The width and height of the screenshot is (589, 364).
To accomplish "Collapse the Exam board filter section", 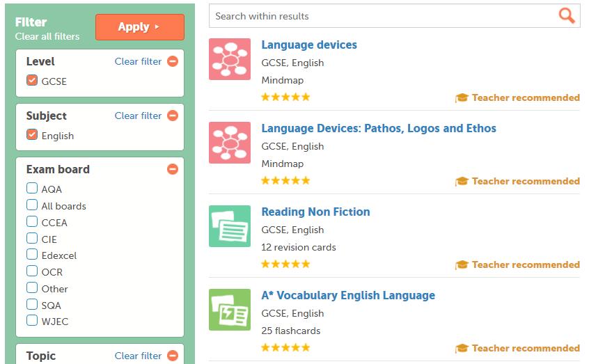I will point(173,169).
